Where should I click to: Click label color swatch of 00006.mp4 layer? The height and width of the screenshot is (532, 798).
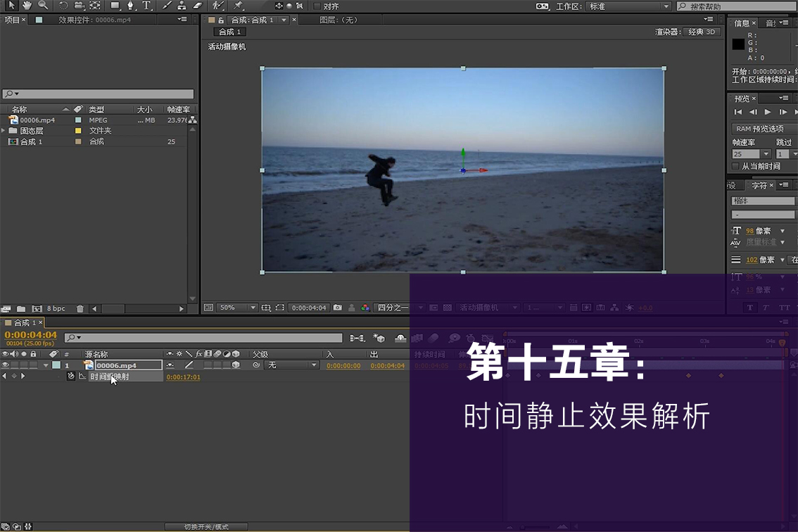tap(56, 365)
